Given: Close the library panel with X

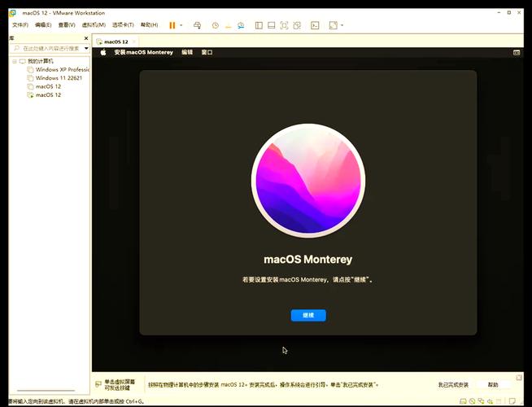Looking at the screenshot, I should click(x=86, y=38).
